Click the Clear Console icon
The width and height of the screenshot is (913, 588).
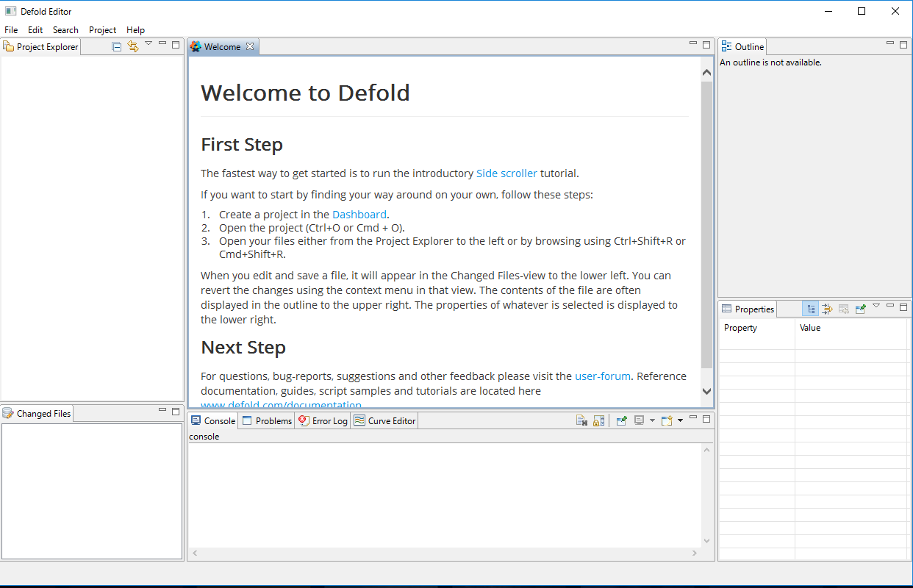pos(581,420)
